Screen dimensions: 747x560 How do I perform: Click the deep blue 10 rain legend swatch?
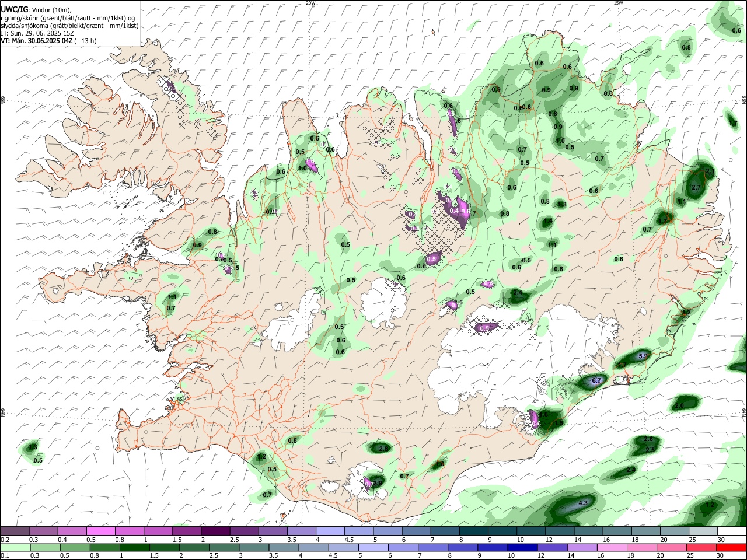tap(522, 547)
